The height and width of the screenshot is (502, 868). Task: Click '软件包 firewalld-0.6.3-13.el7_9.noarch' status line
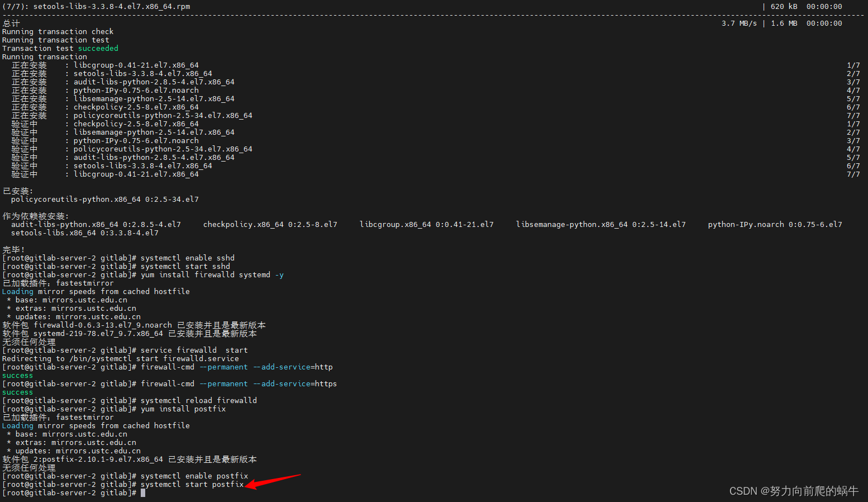134,325
